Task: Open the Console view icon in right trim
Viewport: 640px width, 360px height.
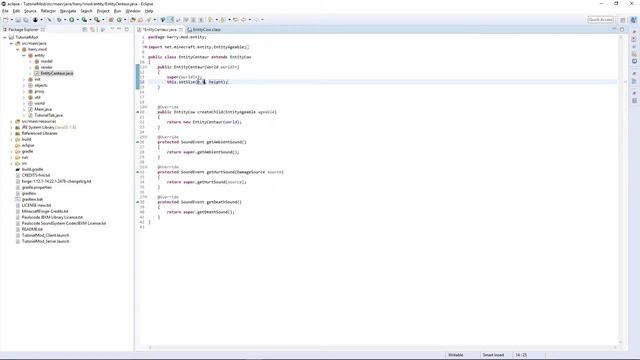Action: 634,61
